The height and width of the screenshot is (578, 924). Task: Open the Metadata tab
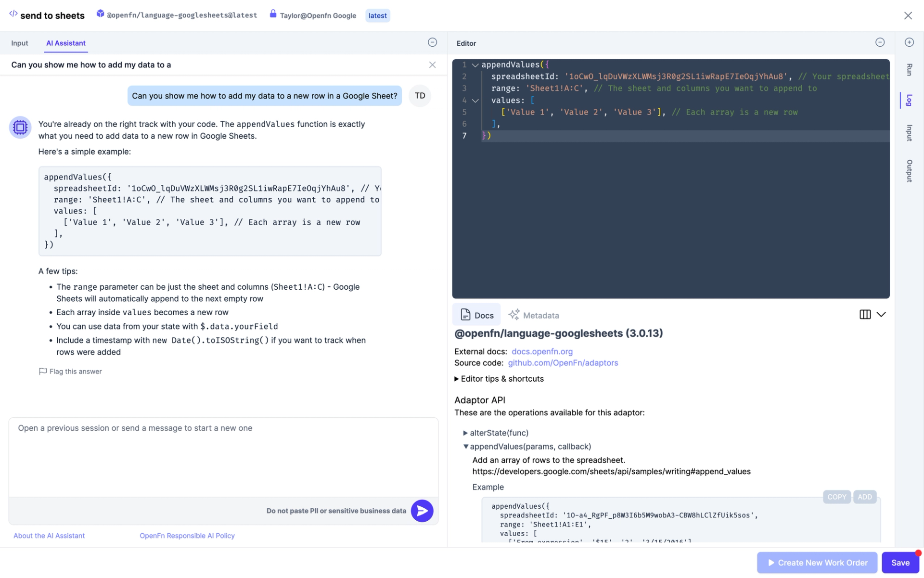534,315
